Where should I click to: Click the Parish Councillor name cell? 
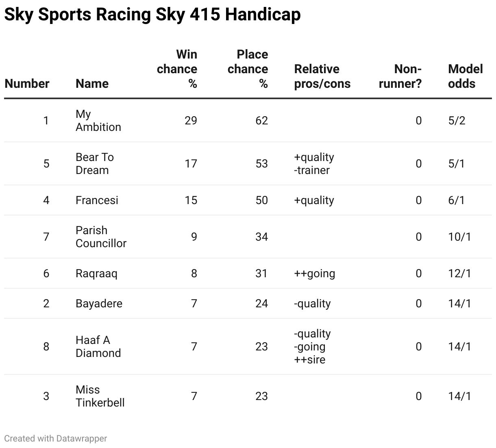tap(101, 237)
